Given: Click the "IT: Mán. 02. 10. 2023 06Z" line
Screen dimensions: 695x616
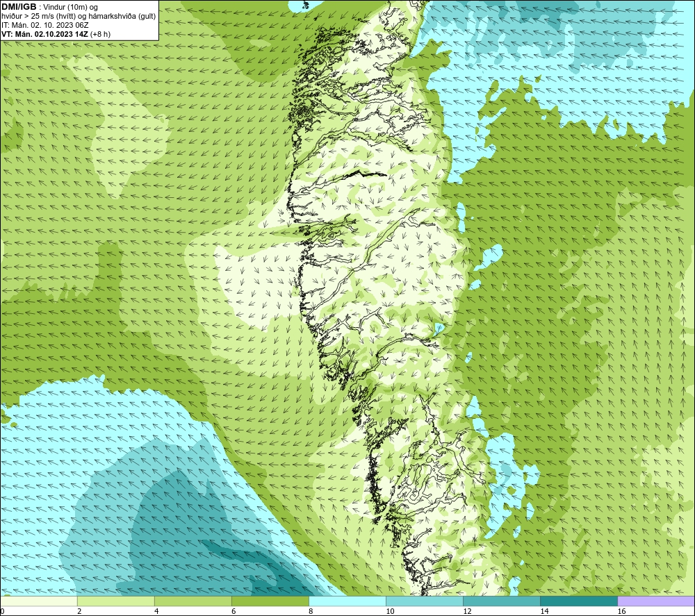Looking at the screenshot, I should [44, 25].
